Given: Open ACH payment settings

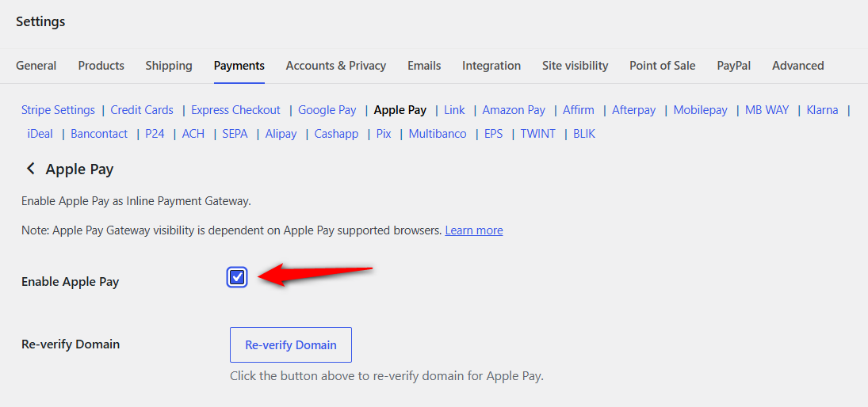Looking at the screenshot, I should click(x=193, y=134).
